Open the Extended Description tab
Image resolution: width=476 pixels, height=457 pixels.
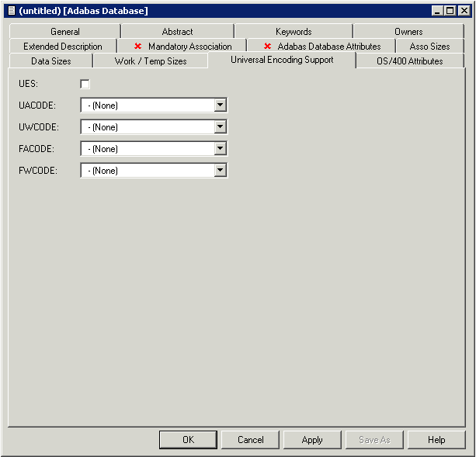[62, 47]
